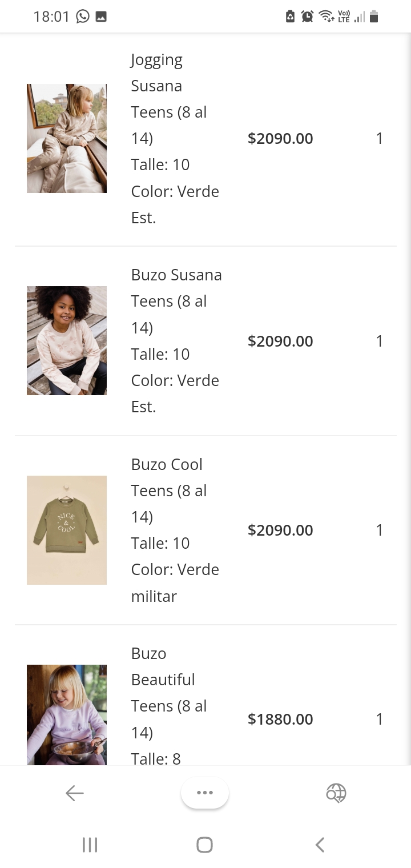
Task: Tap the alarm clock status icon
Action: [x=307, y=17]
